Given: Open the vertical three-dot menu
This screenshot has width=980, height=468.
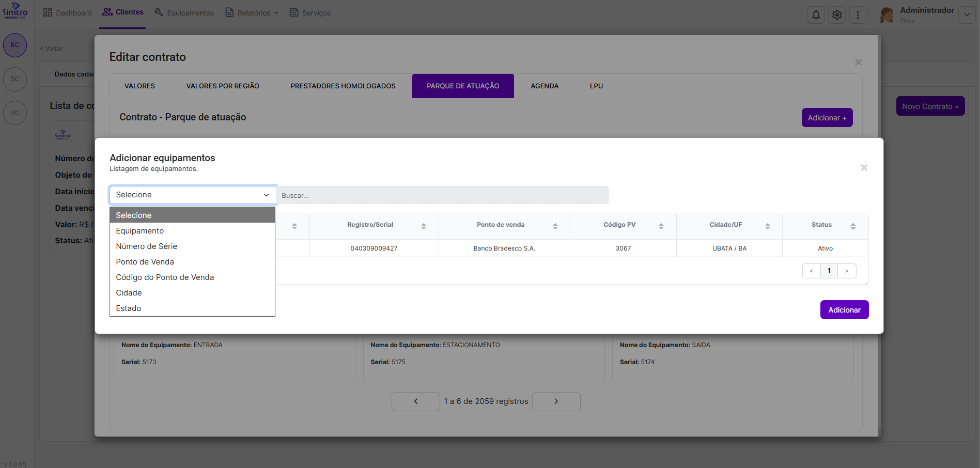Looking at the screenshot, I should tap(858, 15).
